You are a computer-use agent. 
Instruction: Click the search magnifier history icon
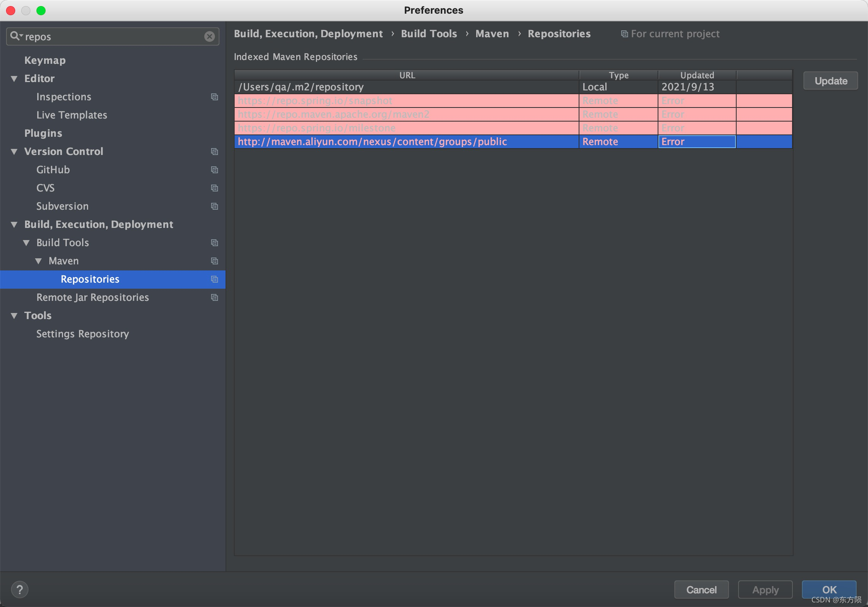tap(16, 36)
